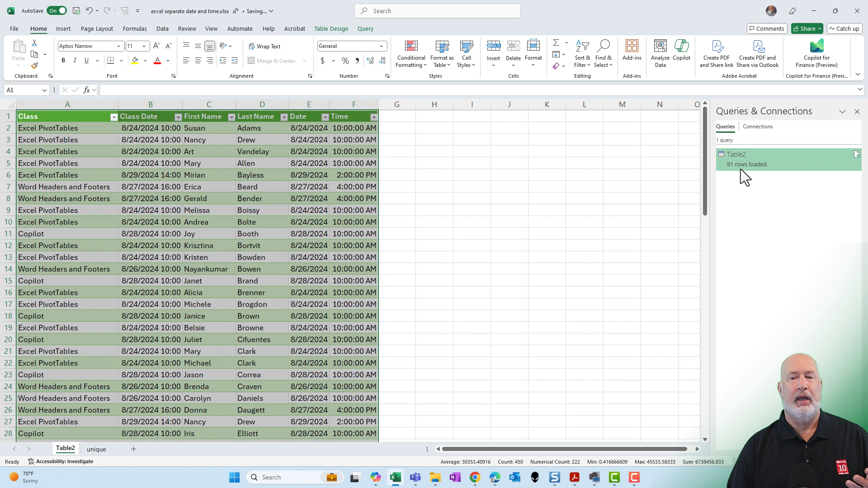Launch Analyze Data

660,53
